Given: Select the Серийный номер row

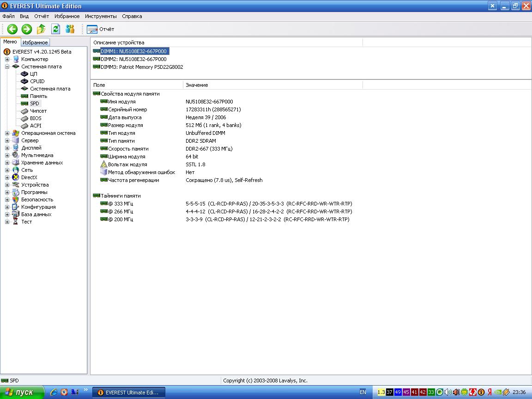Looking at the screenshot, I should point(170,109).
